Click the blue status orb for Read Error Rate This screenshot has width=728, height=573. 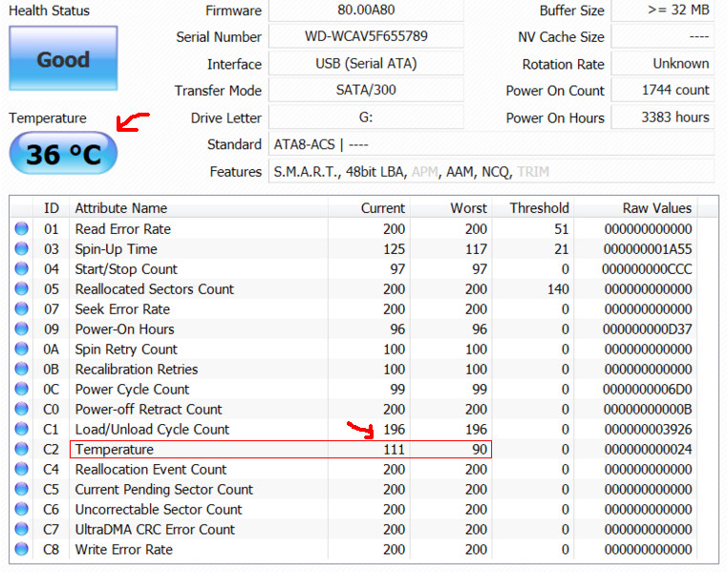(x=21, y=229)
